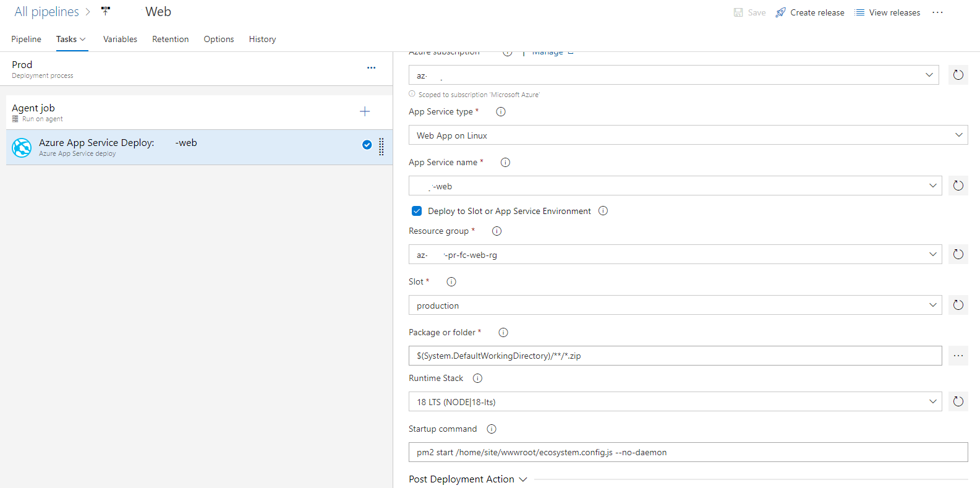
Task: View the History tab
Action: [263, 39]
